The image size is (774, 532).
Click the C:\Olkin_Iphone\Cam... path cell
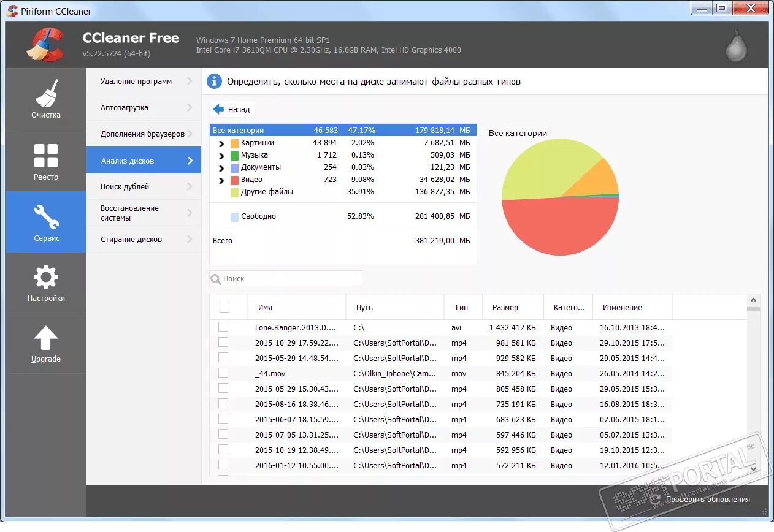pyautogui.click(x=395, y=374)
